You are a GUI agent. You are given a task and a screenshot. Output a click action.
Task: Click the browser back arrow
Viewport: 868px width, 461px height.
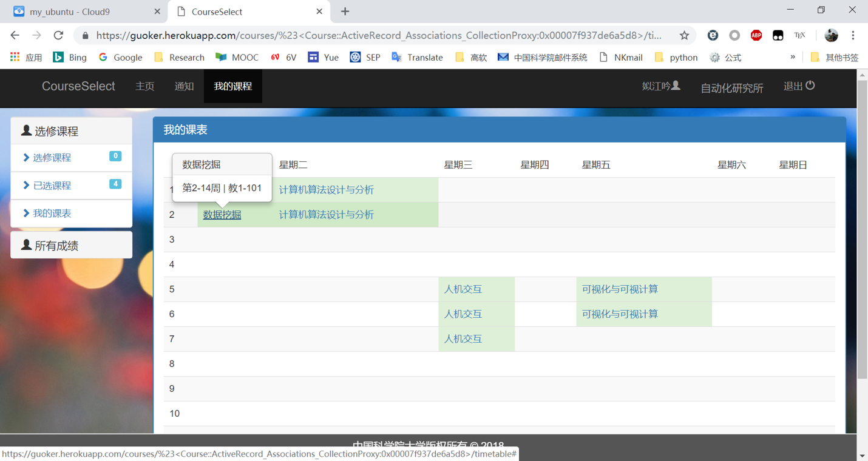pos(15,35)
